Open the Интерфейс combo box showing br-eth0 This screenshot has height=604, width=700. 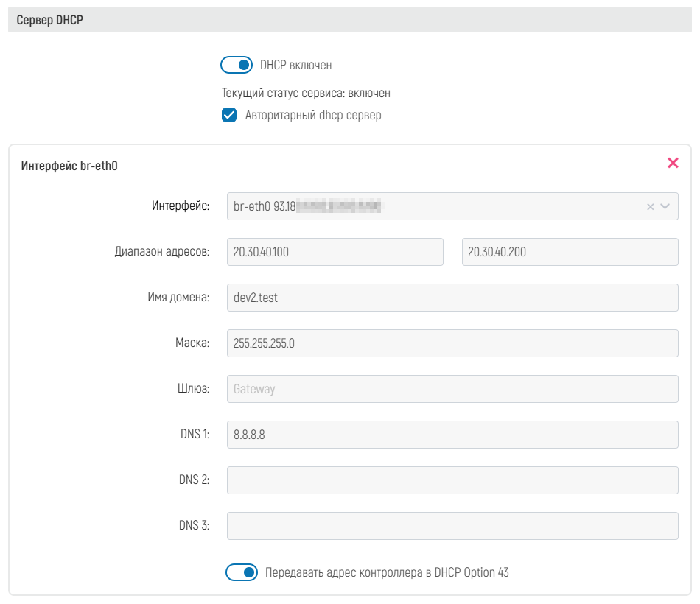(435, 207)
